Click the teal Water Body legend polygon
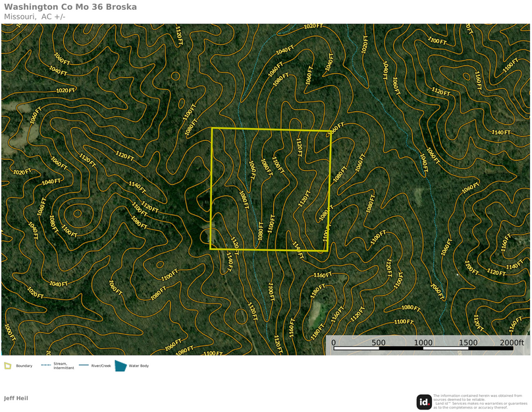The image size is (532, 412). coord(120,365)
